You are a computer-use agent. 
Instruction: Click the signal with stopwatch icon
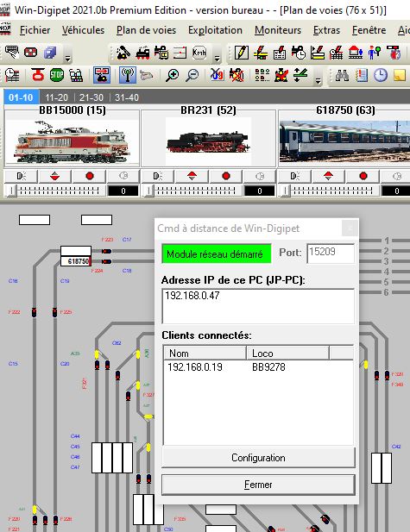point(394,53)
